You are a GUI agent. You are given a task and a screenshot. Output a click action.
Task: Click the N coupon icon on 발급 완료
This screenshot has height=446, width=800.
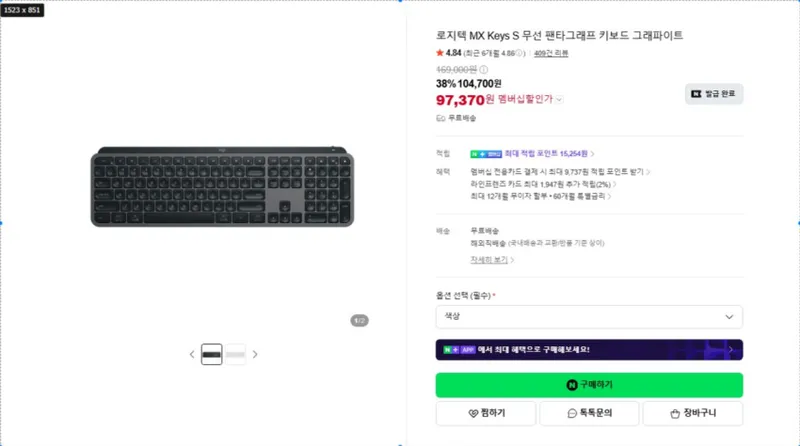[x=696, y=94]
